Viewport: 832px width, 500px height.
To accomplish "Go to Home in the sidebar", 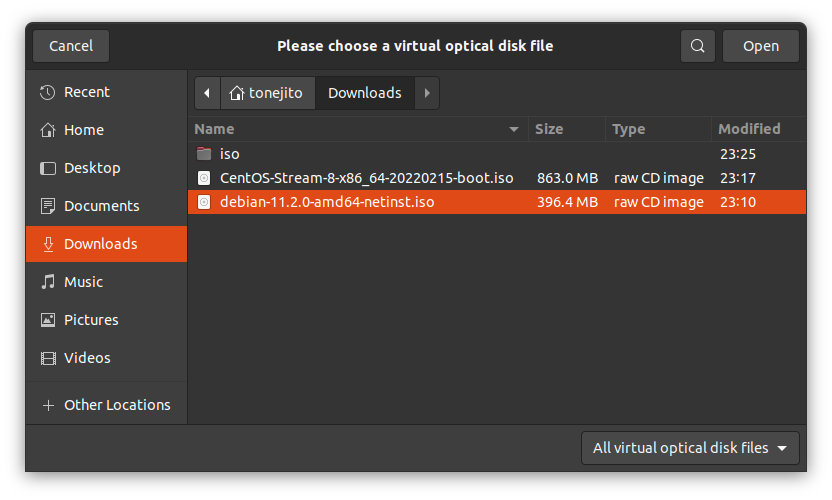I will pyautogui.click(x=83, y=130).
